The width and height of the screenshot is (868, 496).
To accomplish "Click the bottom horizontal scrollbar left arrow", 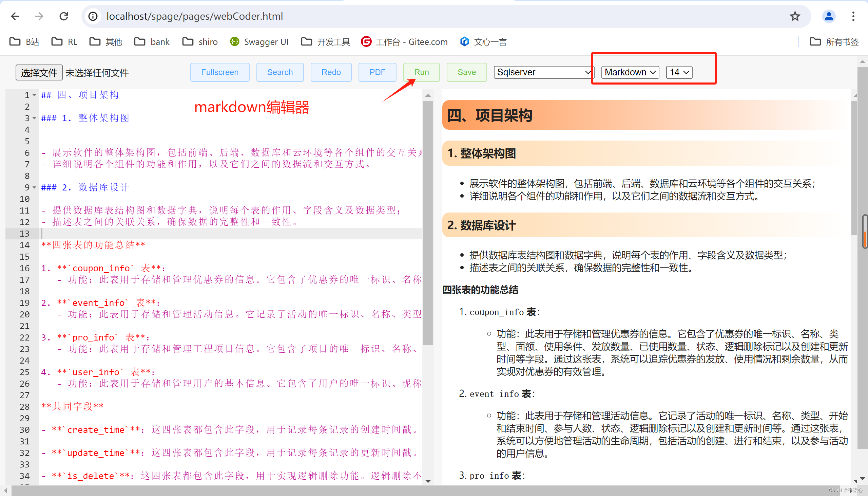I will pos(6,491).
